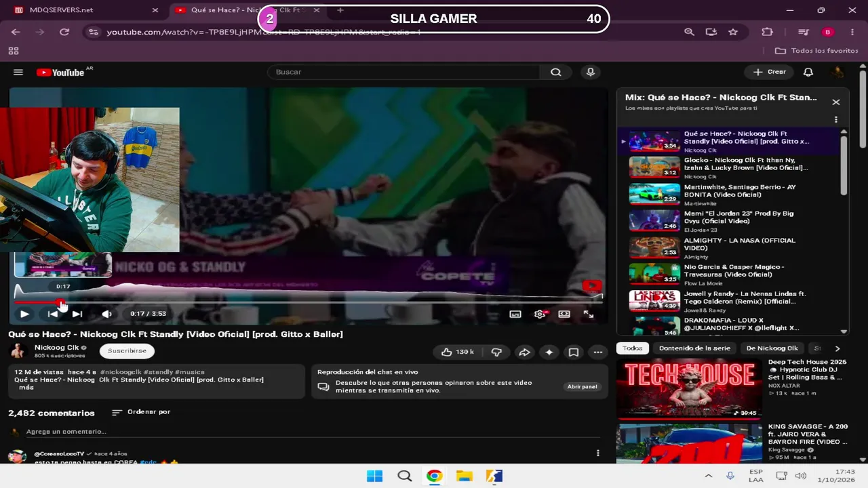Go to previous video in player

(x=52, y=314)
